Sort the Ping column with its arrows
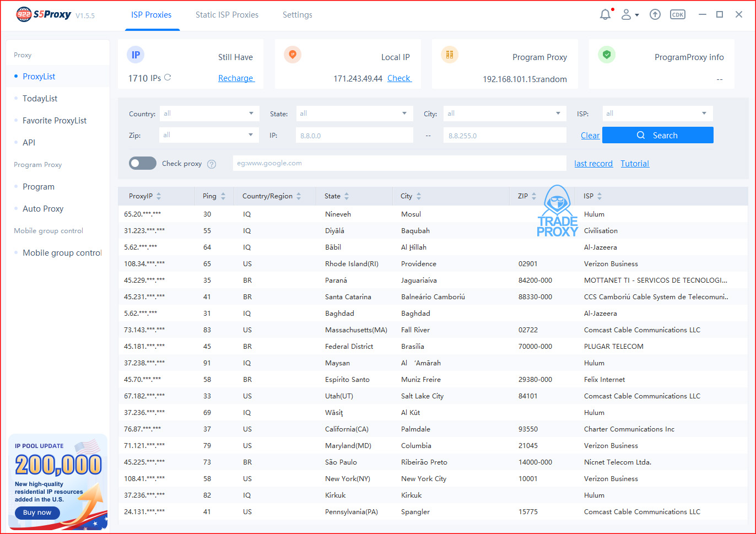756x534 pixels. tap(223, 196)
